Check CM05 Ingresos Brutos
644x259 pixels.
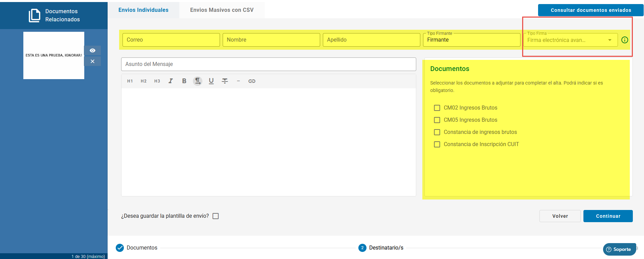437,120
